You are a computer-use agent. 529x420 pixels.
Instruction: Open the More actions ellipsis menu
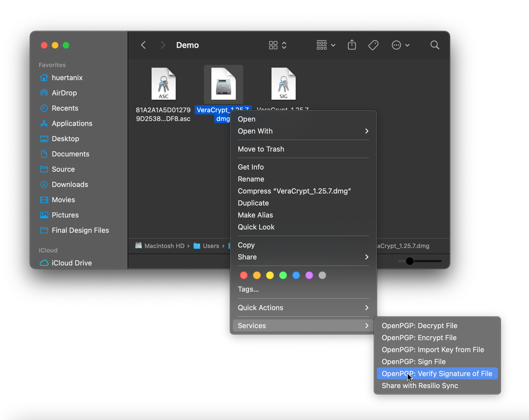[x=400, y=45]
